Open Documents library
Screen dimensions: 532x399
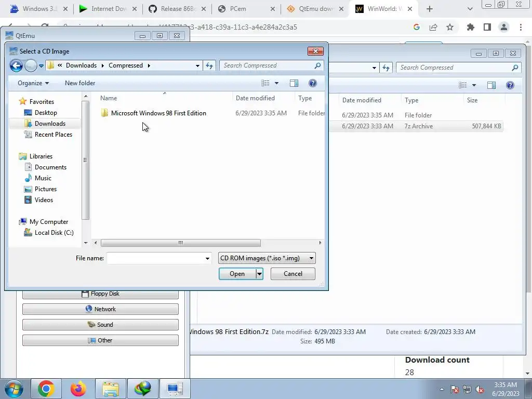click(50, 167)
